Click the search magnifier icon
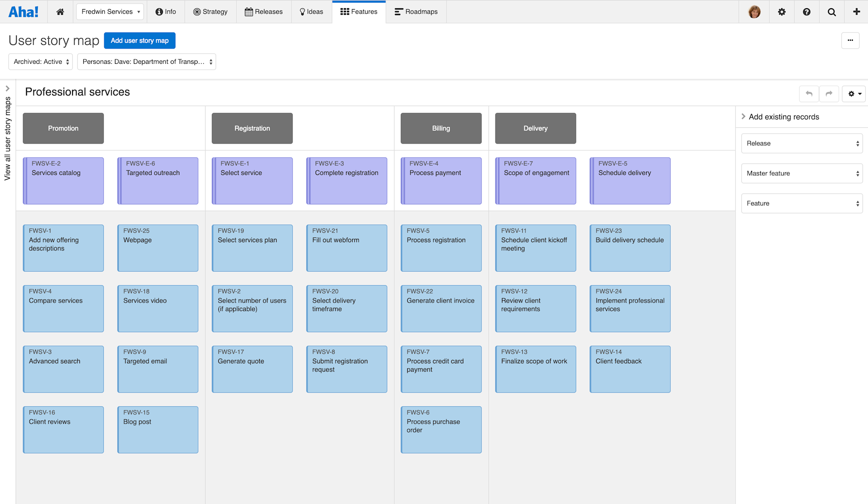Image resolution: width=868 pixels, height=504 pixels. (832, 12)
